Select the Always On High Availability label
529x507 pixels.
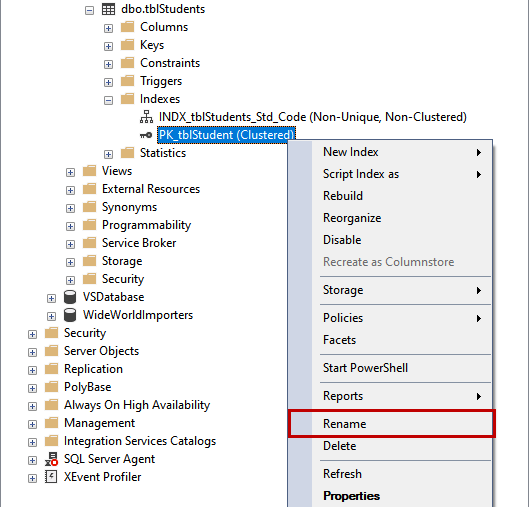click(137, 405)
